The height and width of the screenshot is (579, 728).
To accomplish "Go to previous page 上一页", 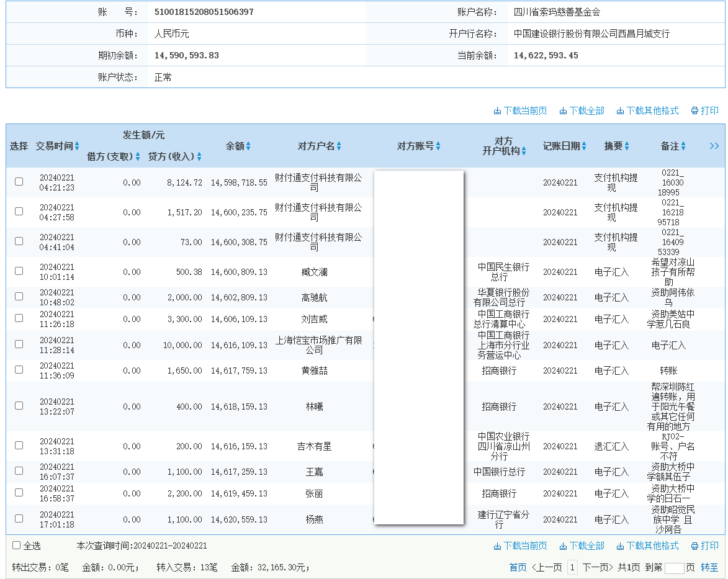I will 547,567.
